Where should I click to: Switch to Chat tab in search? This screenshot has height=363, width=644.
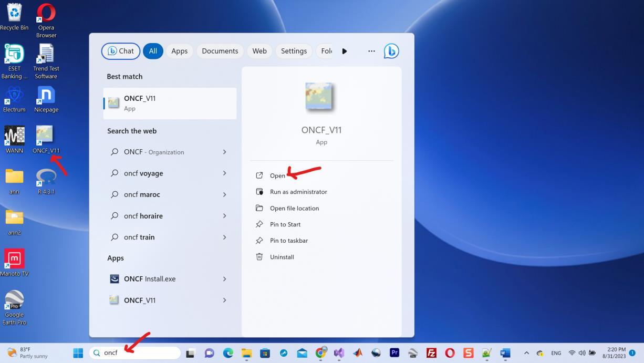pyautogui.click(x=121, y=51)
